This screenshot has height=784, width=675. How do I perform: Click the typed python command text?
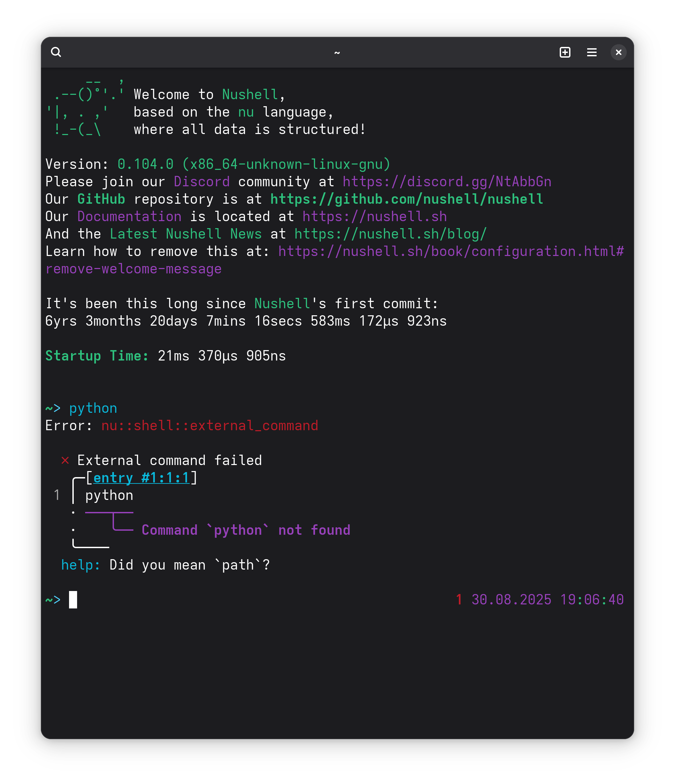[x=93, y=408]
